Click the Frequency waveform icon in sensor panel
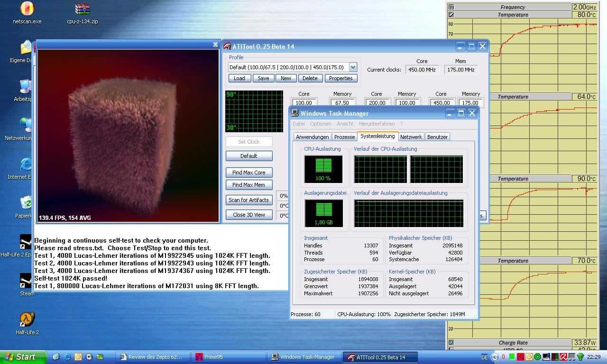This screenshot has width=607, height=364. click(x=451, y=7)
